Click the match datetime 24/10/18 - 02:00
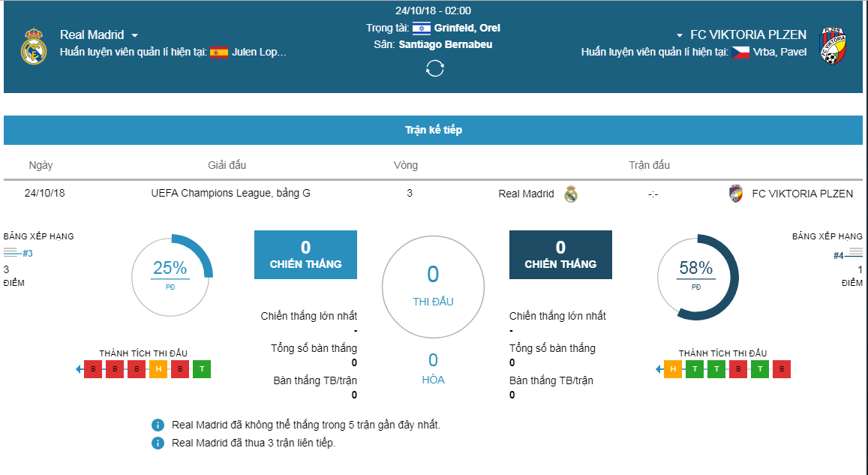Viewport: 868px width, 475px height. pos(433,11)
